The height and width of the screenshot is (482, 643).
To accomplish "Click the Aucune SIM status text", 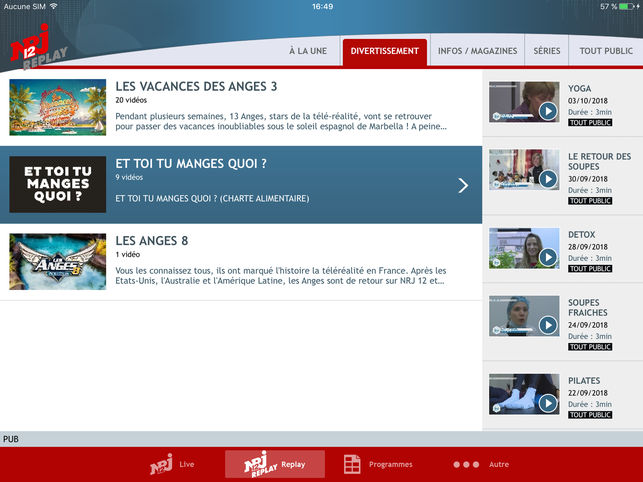I will coord(24,6).
